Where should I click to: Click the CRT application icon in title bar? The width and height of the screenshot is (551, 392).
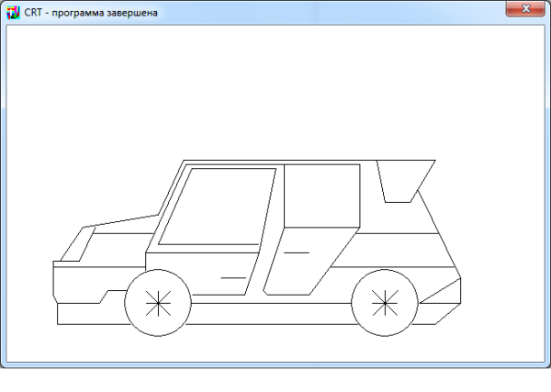13,11
